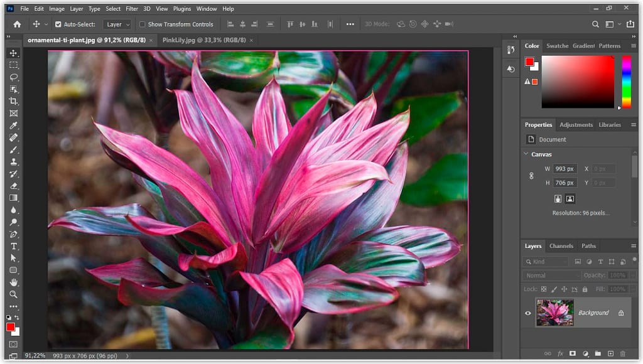Click the Home icon in options bar

[17, 24]
